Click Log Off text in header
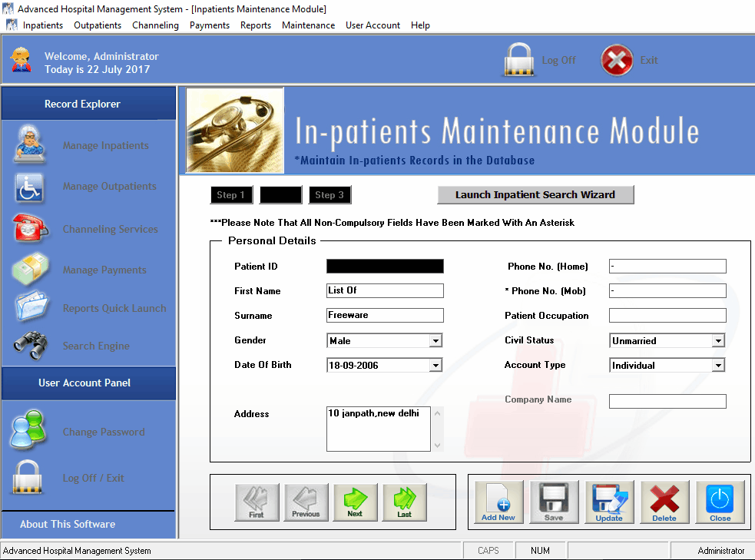The height and width of the screenshot is (560, 755). [x=558, y=60]
